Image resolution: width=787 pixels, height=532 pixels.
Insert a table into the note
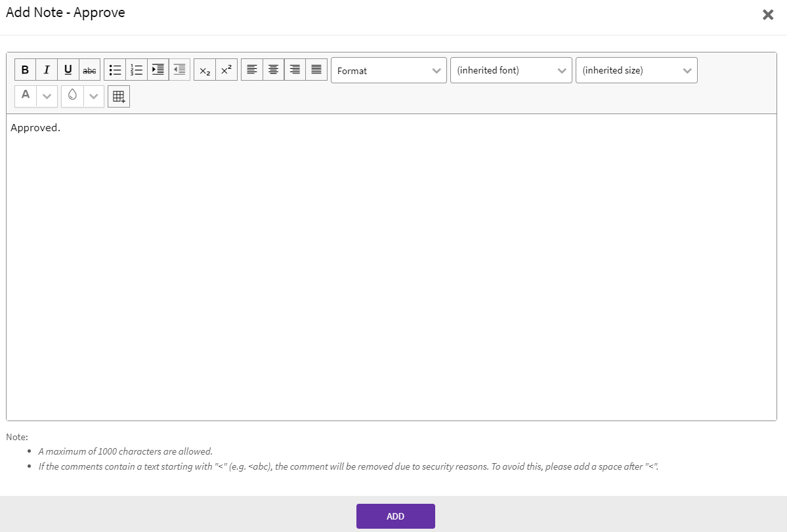coord(119,96)
